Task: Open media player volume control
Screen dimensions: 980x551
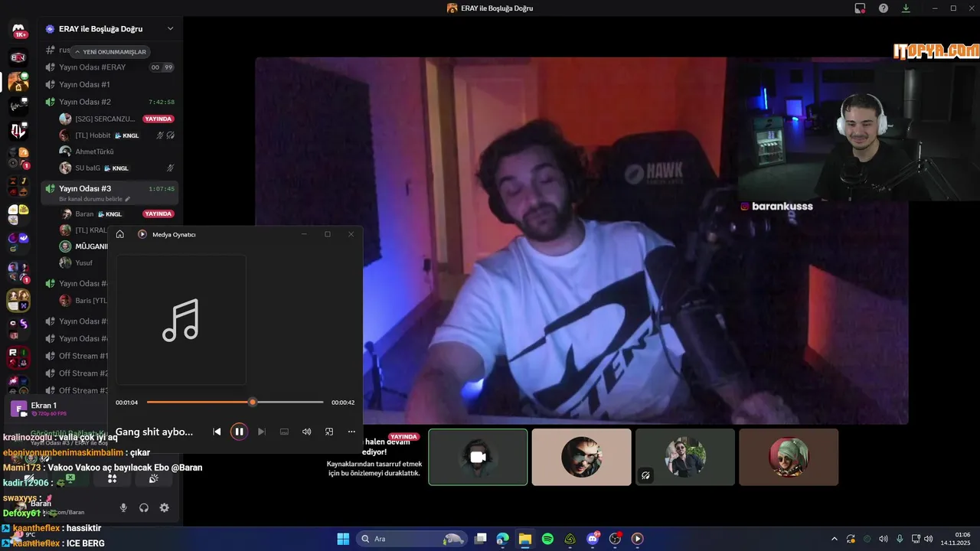Action: [x=306, y=432]
